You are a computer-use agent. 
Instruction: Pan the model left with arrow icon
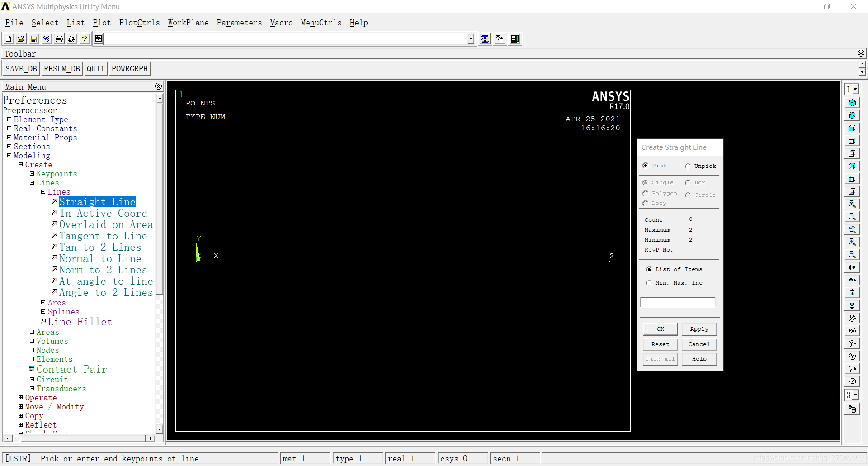[852, 267]
